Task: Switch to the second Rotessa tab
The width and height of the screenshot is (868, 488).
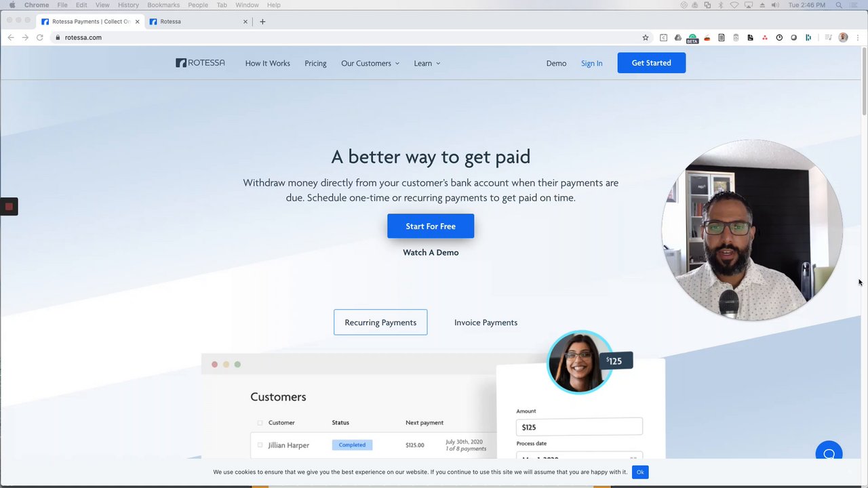Action: coord(197,21)
